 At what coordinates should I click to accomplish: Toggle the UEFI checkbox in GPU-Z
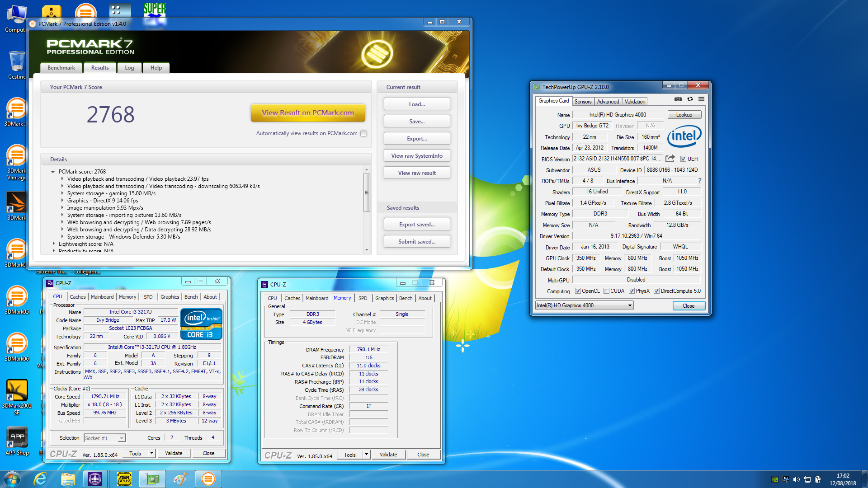pyautogui.click(x=683, y=159)
